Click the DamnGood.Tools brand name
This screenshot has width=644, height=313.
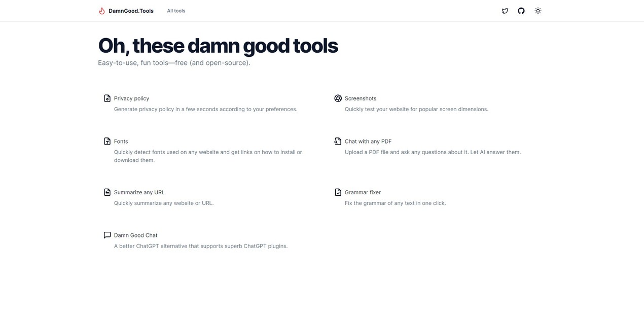[131, 11]
